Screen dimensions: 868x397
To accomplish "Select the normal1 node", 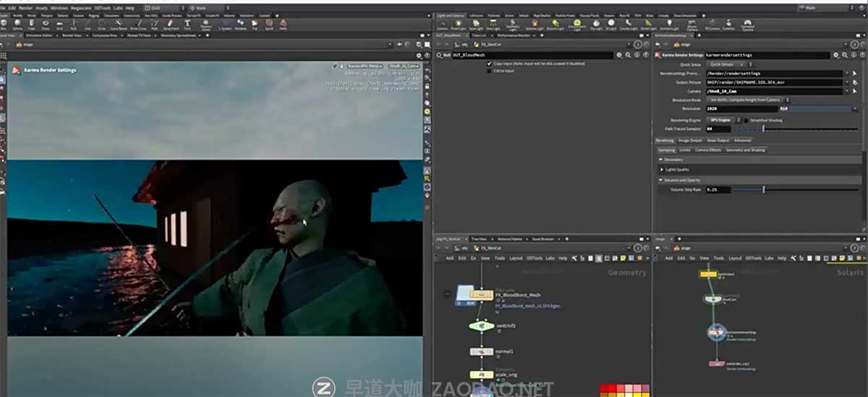I will coord(482,351).
